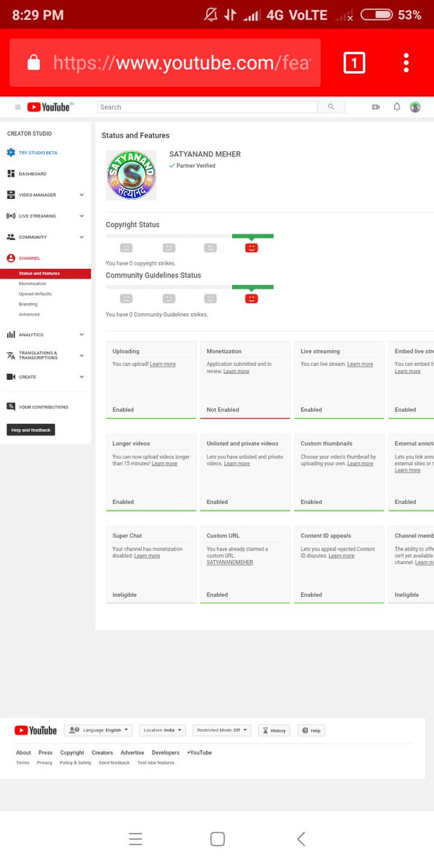Expand the Community section chevron
Viewport: 434px width, 868px height.
click(82, 237)
